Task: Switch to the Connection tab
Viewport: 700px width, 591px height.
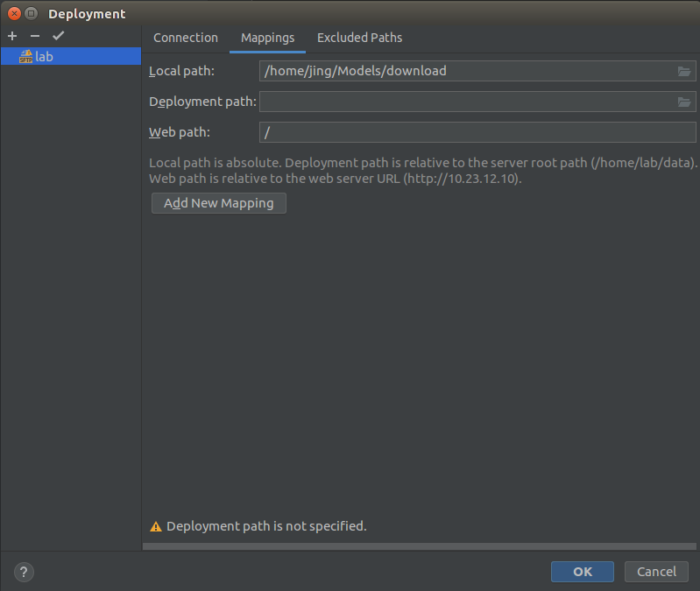Action: [x=186, y=38]
